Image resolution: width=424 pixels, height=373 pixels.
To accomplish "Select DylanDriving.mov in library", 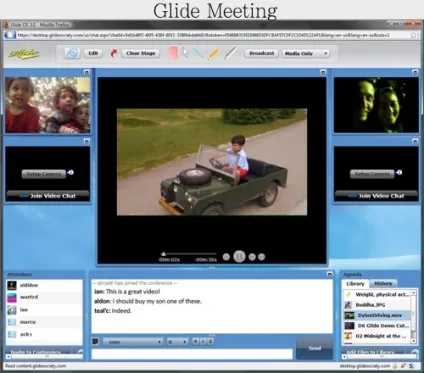I will pyautogui.click(x=377, y=315).
